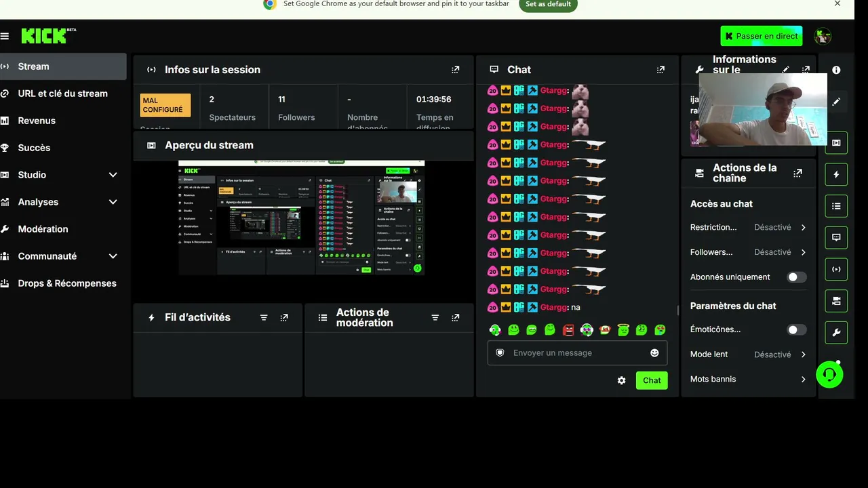Image resolution: width=868 pixels, height=488 pixels.
Task: Open the Succès section
Action: point(63,148)
